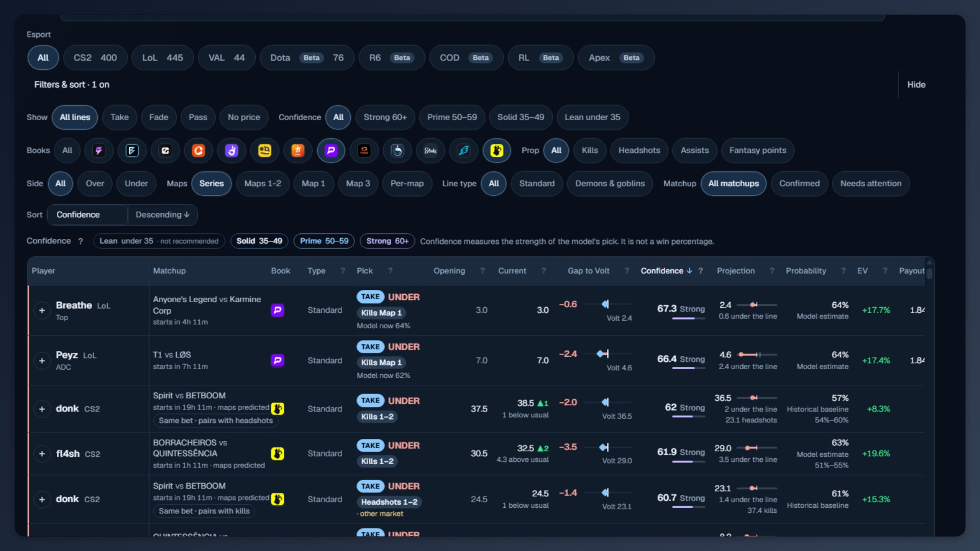Click the help icon beside the Probability column
The width and height of the screenshot is (980, 551).
(843, 271)
